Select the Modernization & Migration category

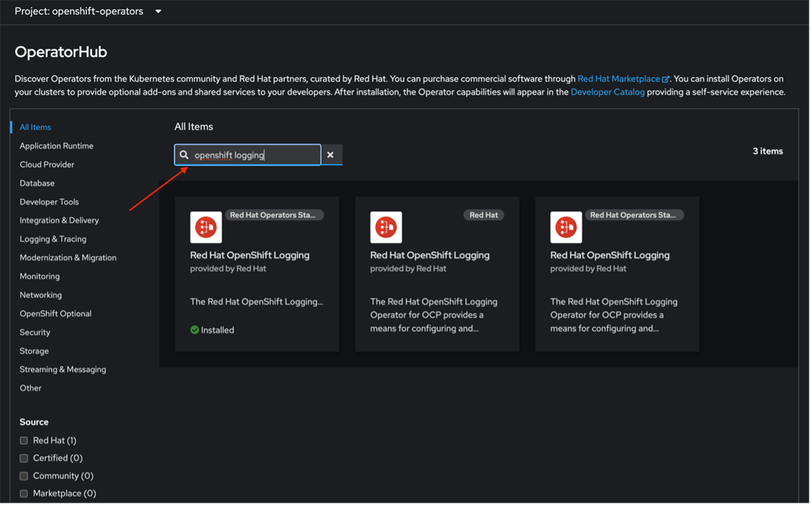click(x=68, y=258)
